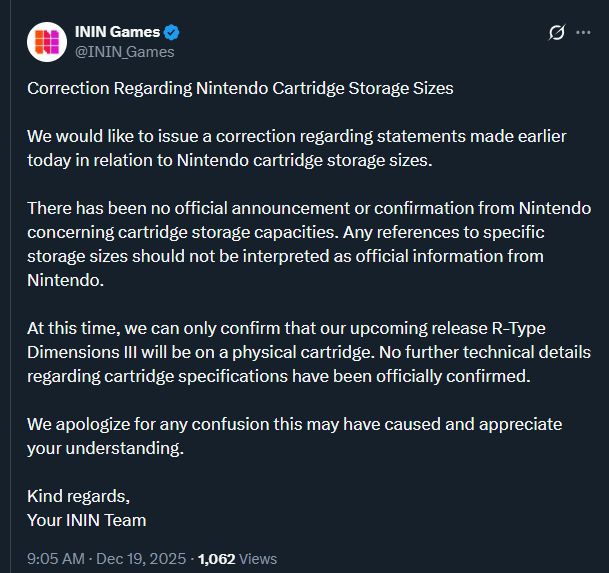Click the Views label beside the count
609x573 pixels.
pos(258,559)
